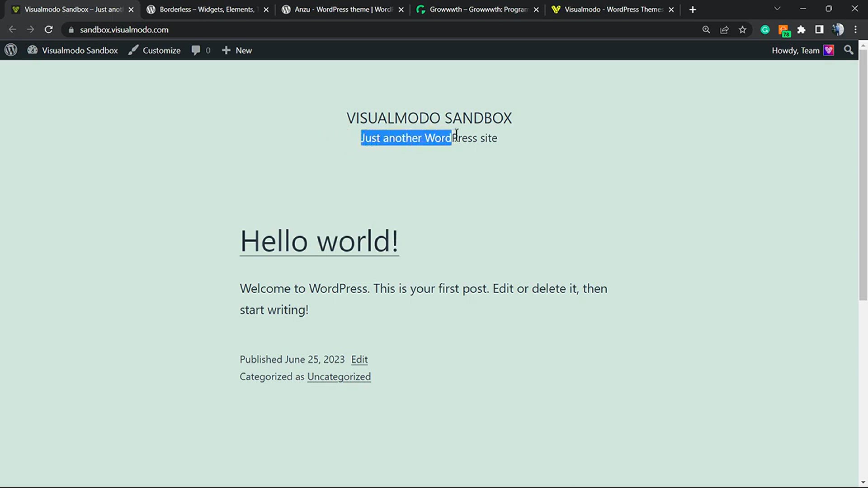Viewport: 868px width, 488px height.
Task: Go forward with browser forward arrow
Action: (x=30, y=29)
